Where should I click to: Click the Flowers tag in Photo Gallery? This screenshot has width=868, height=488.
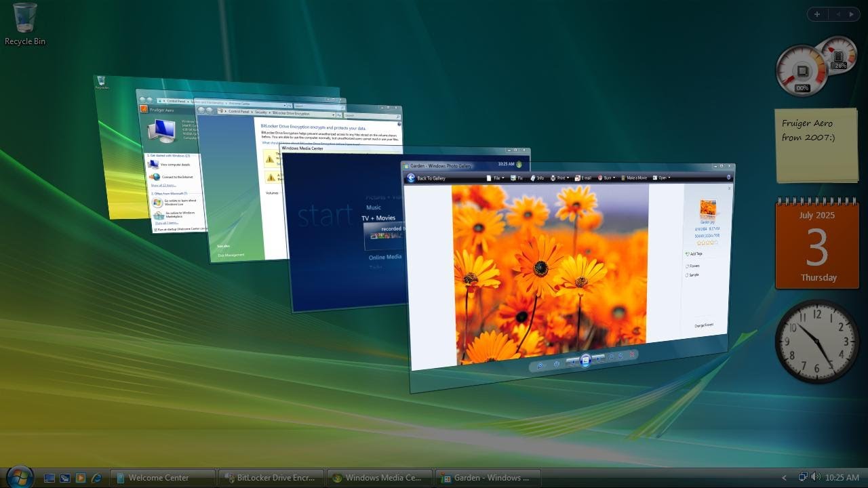pos(693,266)
